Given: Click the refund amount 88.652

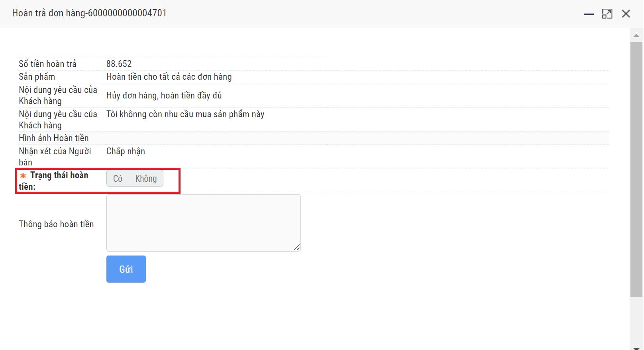Looking at the screenshot, I should (119, 64).
